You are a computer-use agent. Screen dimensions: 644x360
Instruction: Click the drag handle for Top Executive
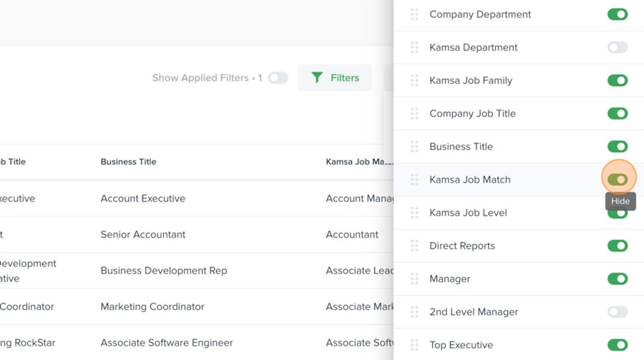click(x=414, y=344)
